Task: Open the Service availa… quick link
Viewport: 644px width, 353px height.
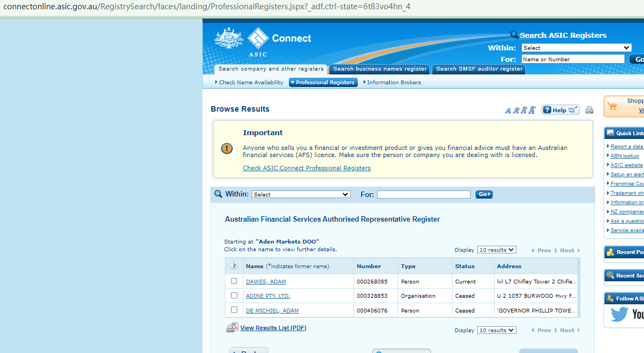Action: 626,230
